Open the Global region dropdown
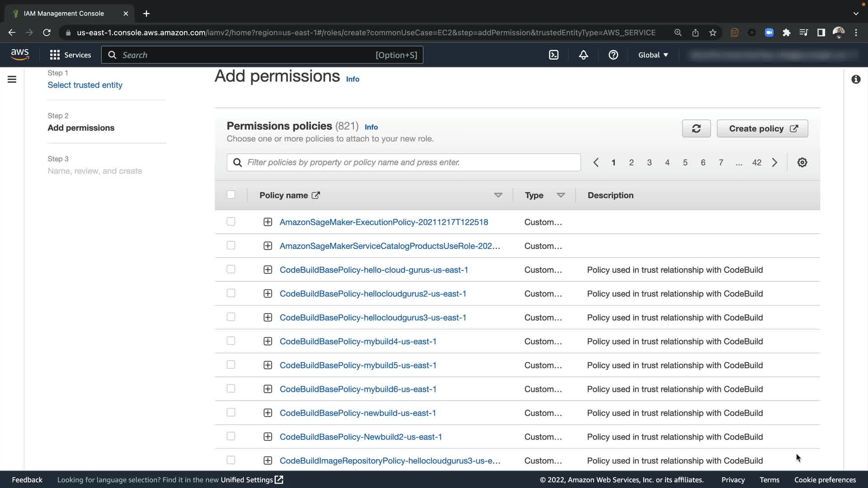 coord(653,55)
